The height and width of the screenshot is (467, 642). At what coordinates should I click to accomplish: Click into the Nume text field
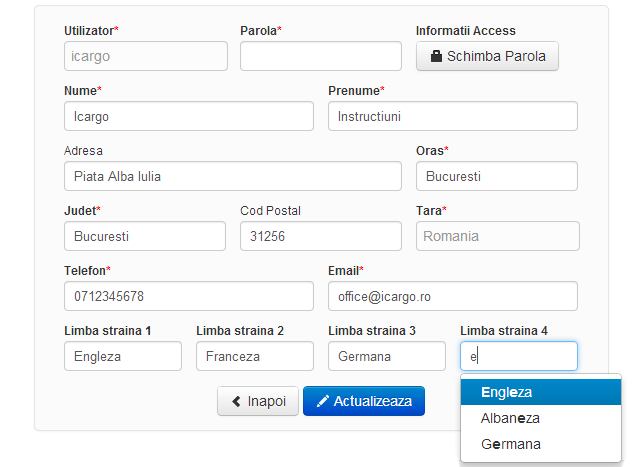pos(188,116)
